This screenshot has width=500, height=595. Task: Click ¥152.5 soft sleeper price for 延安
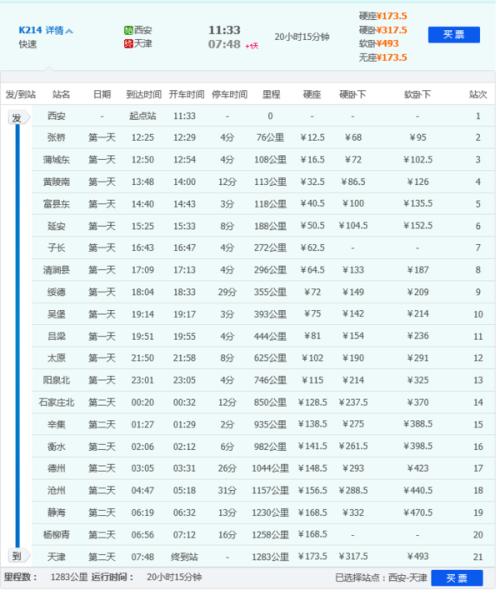(418, 225)
